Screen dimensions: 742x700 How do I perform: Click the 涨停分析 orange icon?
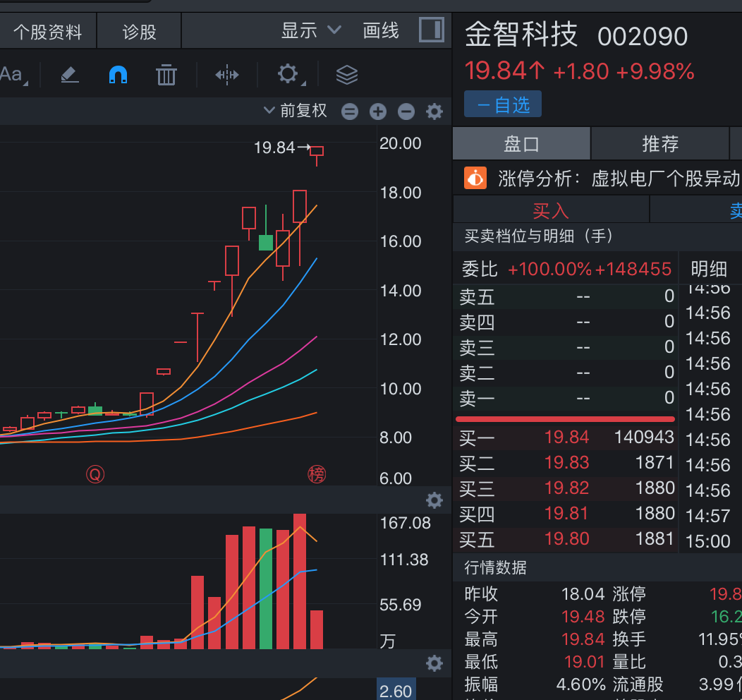point(475,178)
